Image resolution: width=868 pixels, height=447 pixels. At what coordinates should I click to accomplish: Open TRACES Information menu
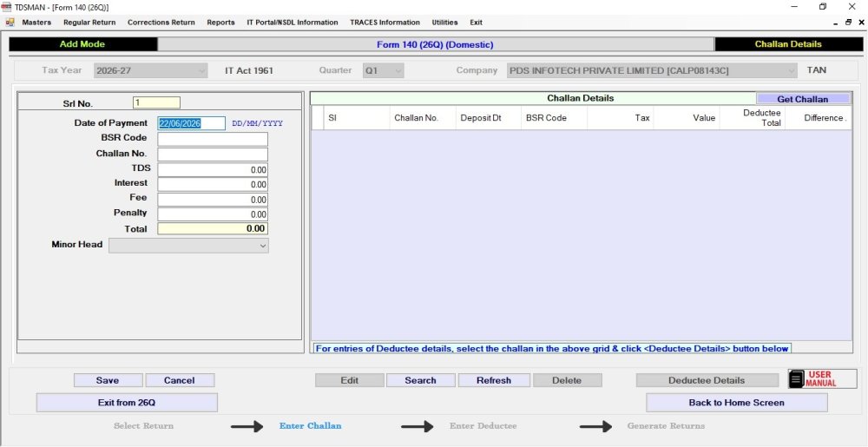[385, 23]
